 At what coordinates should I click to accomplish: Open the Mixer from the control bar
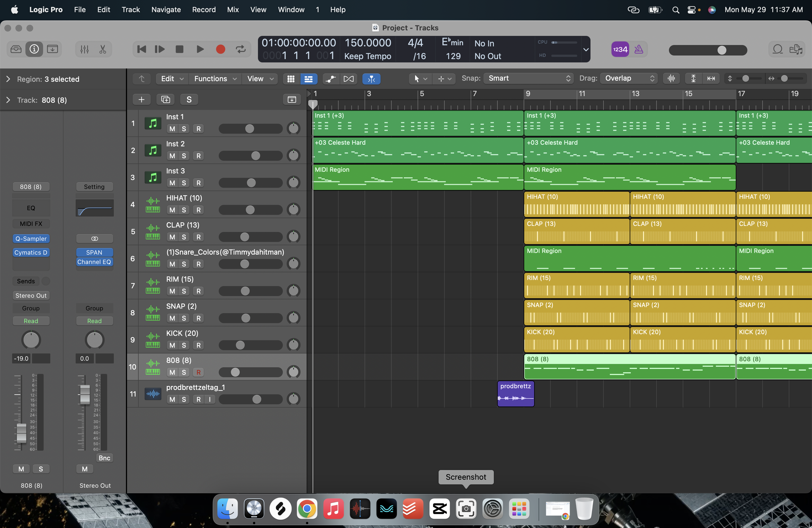(x=84, y=49)
